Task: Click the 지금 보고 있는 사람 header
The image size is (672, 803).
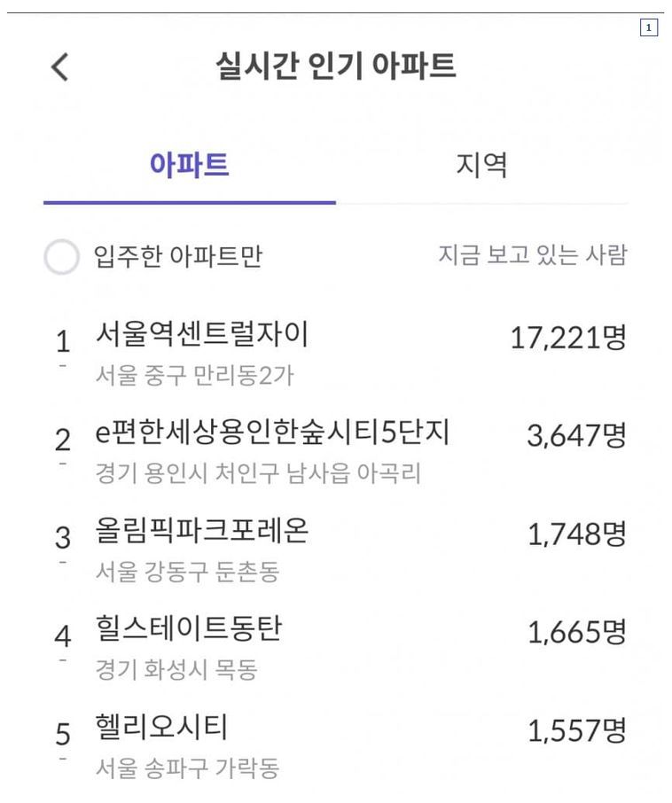Action: pyautogui.click(x=532, y=255)
